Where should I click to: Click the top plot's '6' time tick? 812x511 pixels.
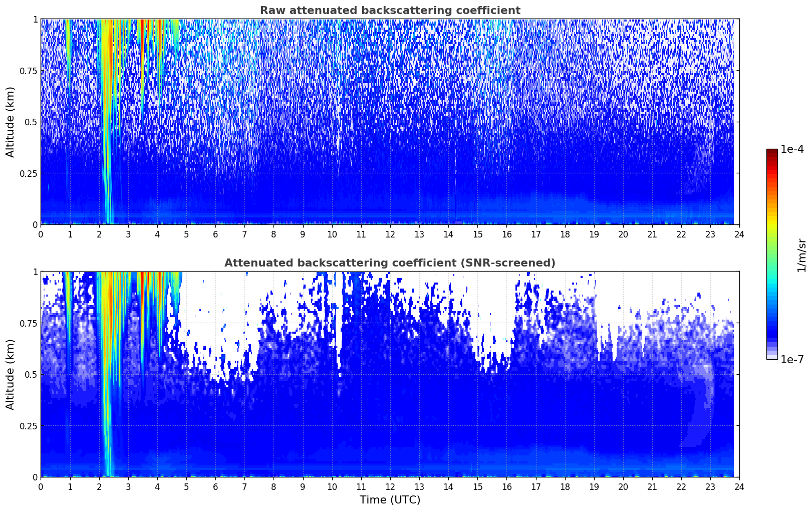pyautogui.click(x=215, y=234)
